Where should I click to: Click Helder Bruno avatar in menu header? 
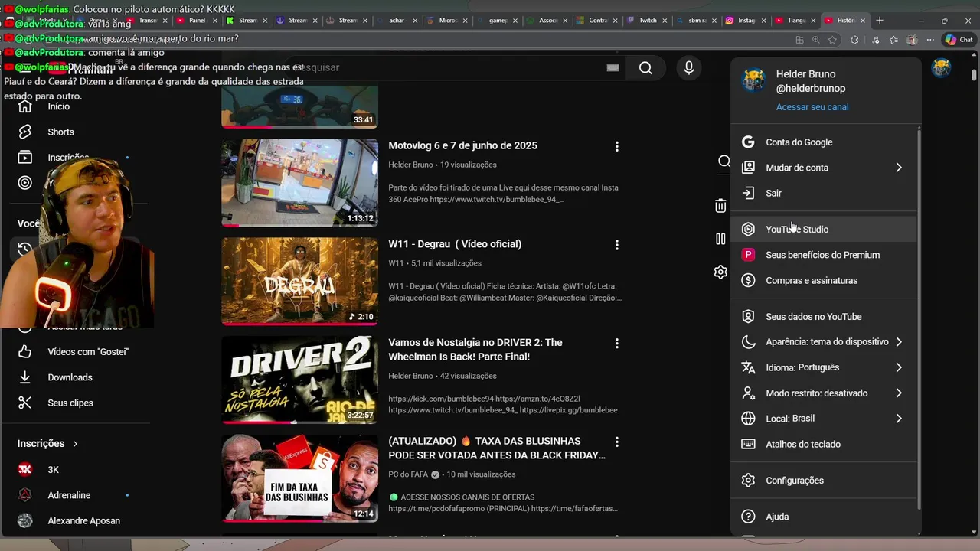pyautogui.click(x=753, y=80)
